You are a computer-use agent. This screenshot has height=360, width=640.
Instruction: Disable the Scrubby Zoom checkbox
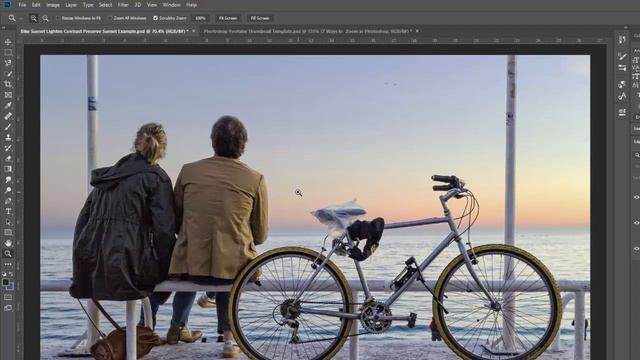pos(155,18)
